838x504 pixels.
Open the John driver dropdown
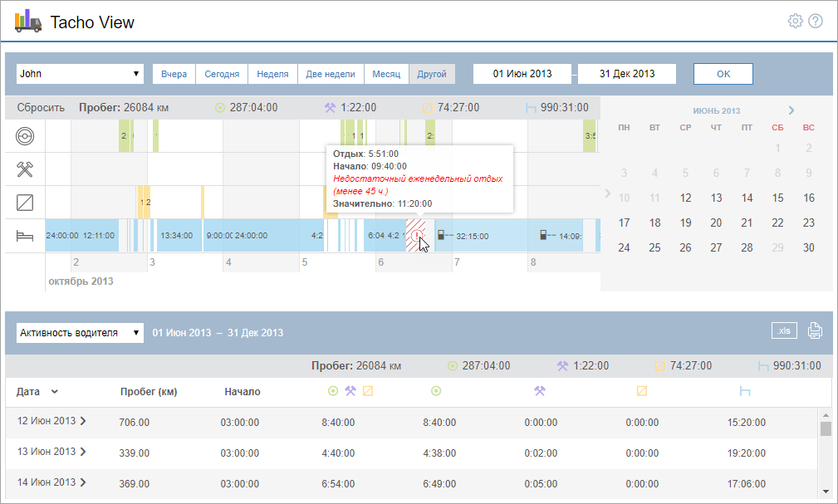coord(80,74)
